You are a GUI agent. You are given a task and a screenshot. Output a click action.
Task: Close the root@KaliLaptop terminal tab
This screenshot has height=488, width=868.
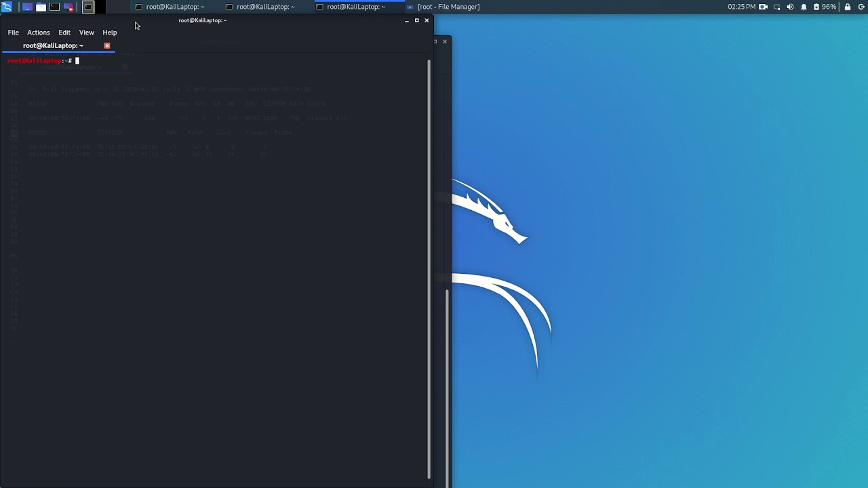(x=107, y=45)
